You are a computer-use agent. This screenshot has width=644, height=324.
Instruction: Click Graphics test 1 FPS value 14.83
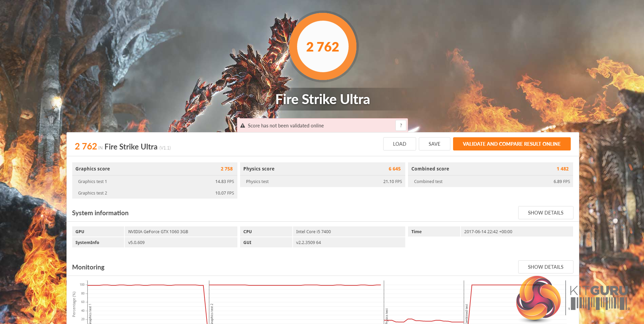[x=225, y=182]
